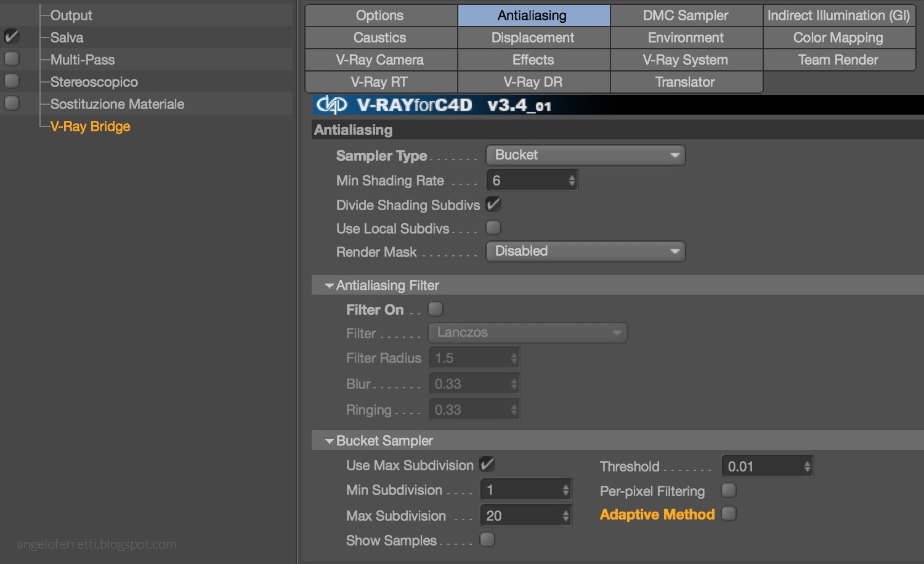924x564 pixels.
Task: Open the V-Ray System tab
Action: click(x=686, y=60)
